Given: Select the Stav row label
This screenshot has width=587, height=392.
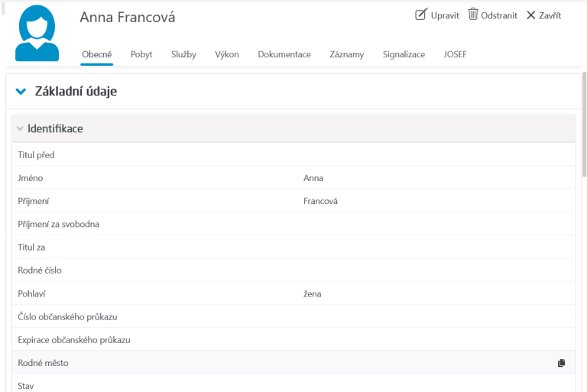Looking at the screenshot, I should (x=25, y=386).
